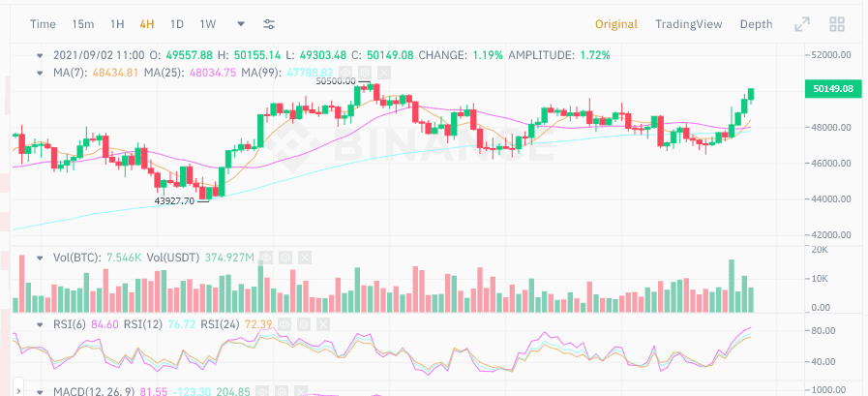Remove the MA indicator with X icon
Image resolution: width=868 pixels, height=396 pixels.
(385, 73)
